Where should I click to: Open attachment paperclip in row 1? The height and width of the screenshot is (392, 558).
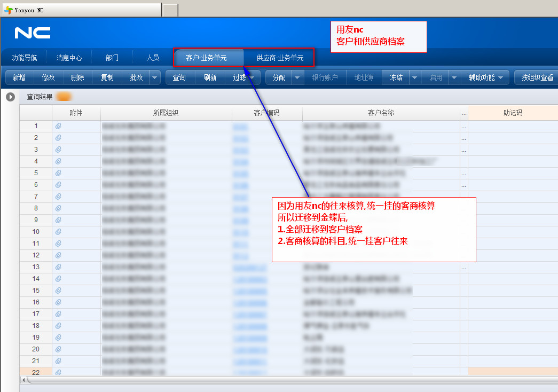(58, 126)
